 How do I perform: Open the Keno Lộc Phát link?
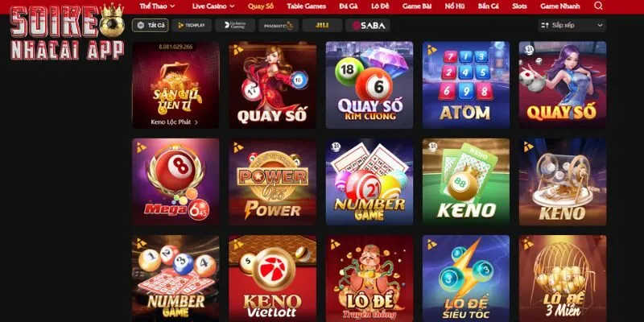174,122
